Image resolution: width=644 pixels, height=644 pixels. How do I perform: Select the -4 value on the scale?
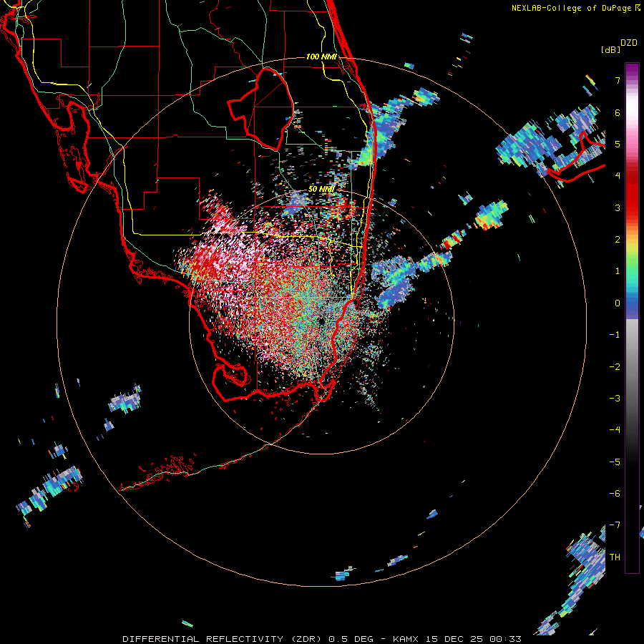(615, 429)
